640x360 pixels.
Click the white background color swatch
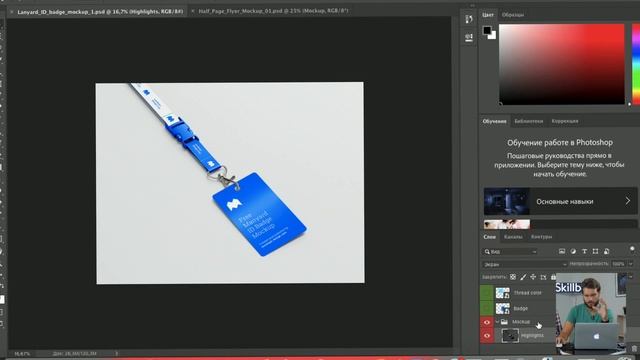(493, 36)
